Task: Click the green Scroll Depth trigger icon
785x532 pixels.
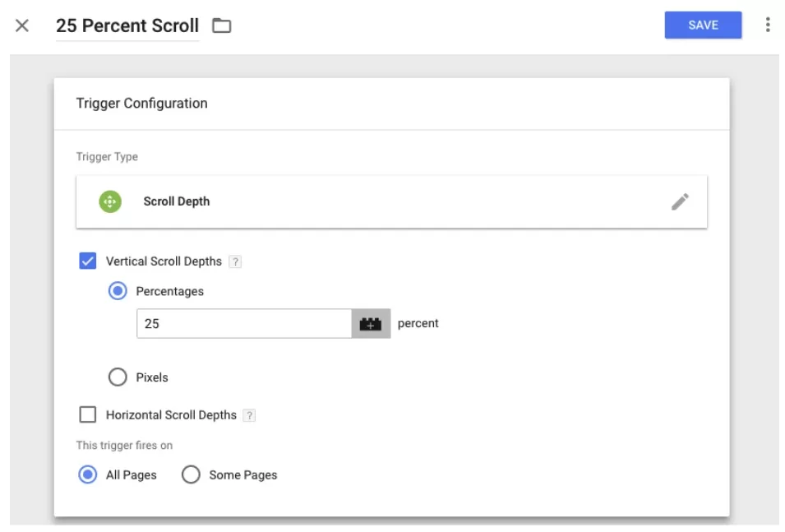Action: pyautogui.click(x=109, y=201)
